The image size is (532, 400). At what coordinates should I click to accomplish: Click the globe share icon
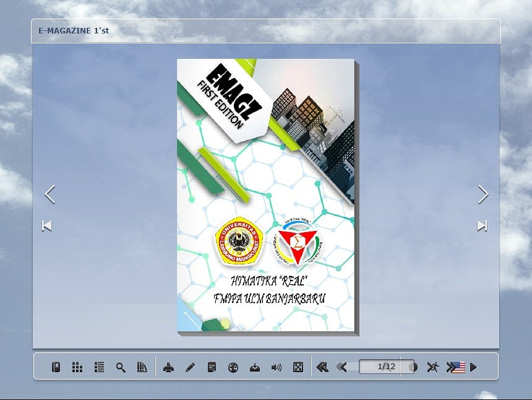tap(233, 367)
